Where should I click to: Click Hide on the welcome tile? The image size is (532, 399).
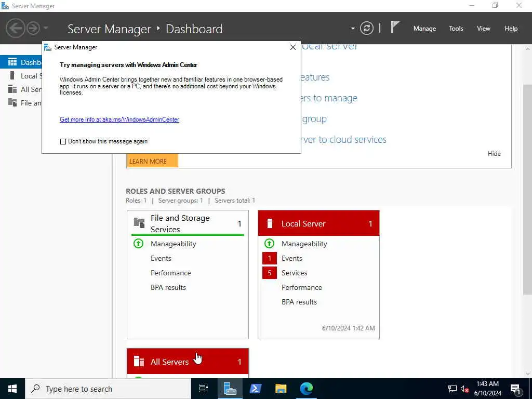point(494,154)
